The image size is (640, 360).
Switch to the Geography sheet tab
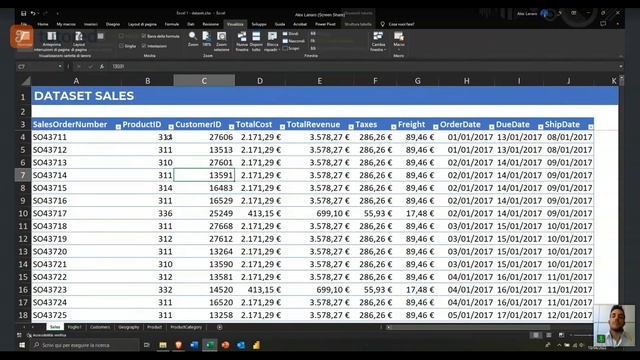click(x=129, y=327)
